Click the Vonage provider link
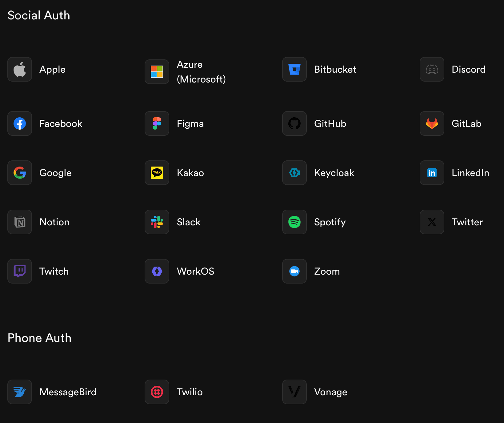Viewport: 504px width, 423px height. tap(331, 392)
